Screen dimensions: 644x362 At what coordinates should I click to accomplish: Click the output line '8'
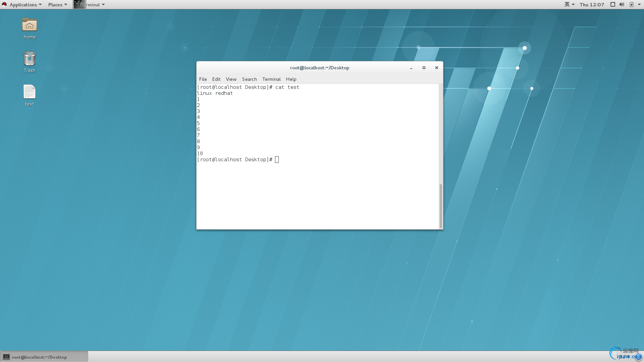(x=198, y=141)
